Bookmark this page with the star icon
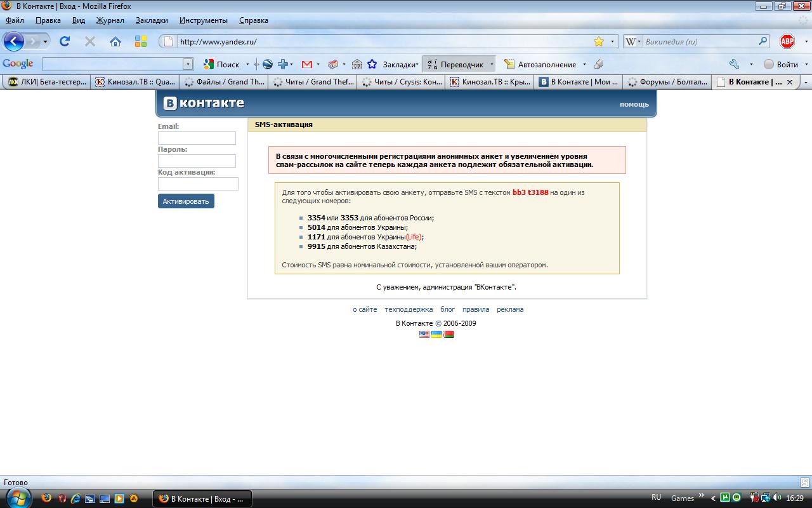812x508 pixels. (599, 41)
